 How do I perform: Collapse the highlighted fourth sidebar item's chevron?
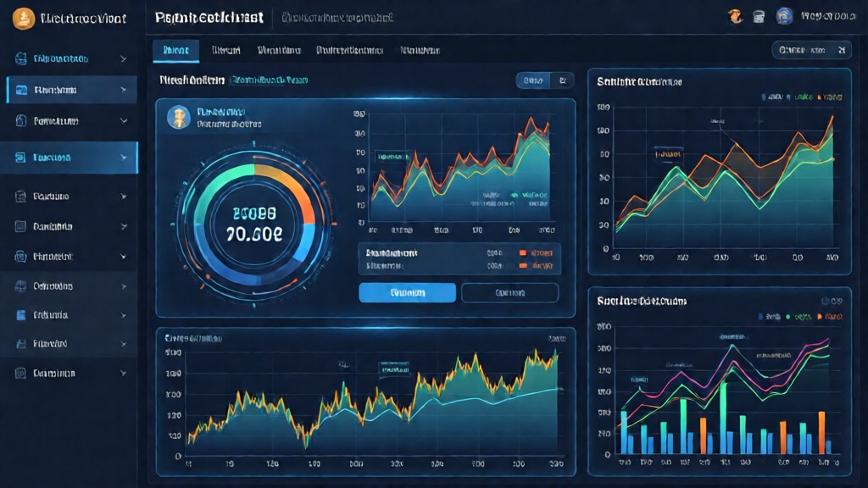tap(124, 158)
